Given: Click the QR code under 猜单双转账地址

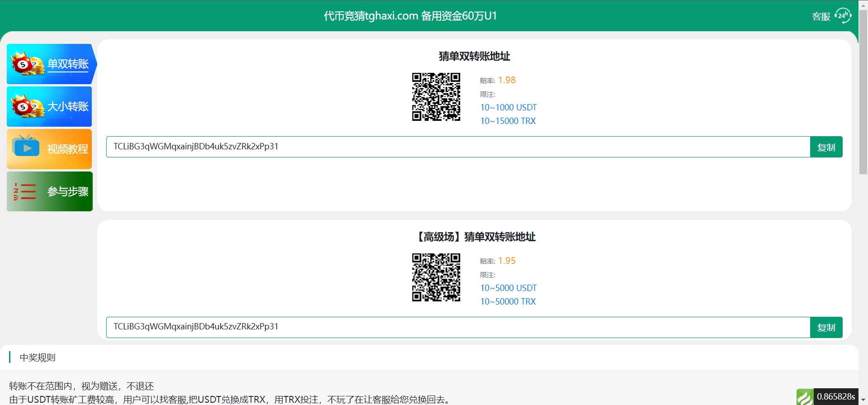Looking at the screenshot, I should 436,97.
